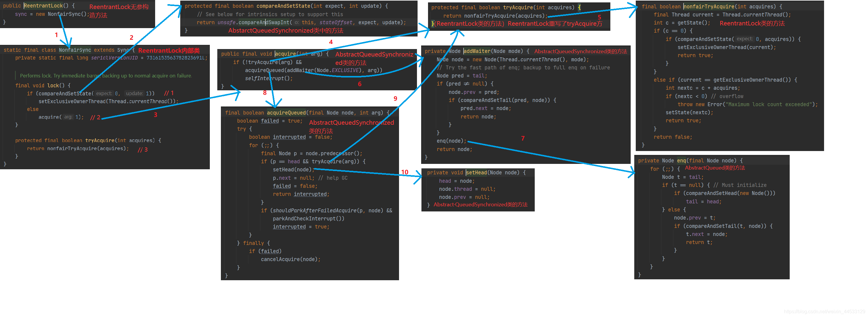
Task: Click the 'return false' statement
Action: [673, 138]
